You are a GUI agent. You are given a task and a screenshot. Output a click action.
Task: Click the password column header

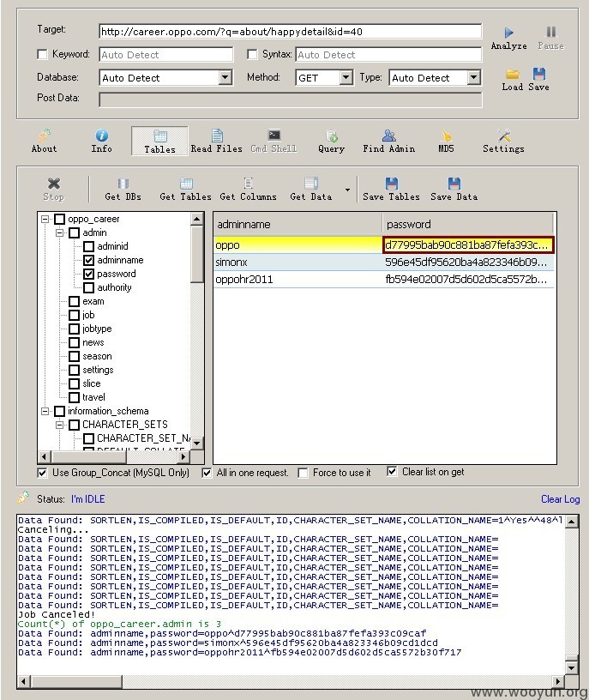pos(467,224)
